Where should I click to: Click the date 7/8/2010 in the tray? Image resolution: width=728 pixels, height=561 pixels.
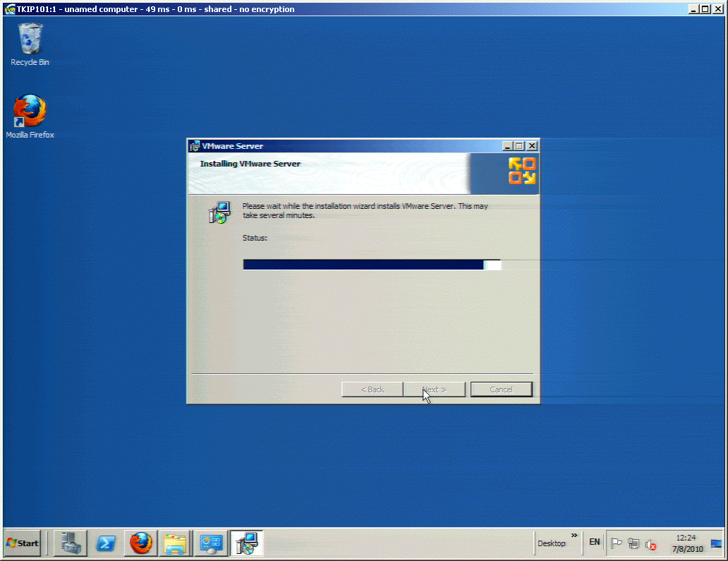[x=688, y=549]
